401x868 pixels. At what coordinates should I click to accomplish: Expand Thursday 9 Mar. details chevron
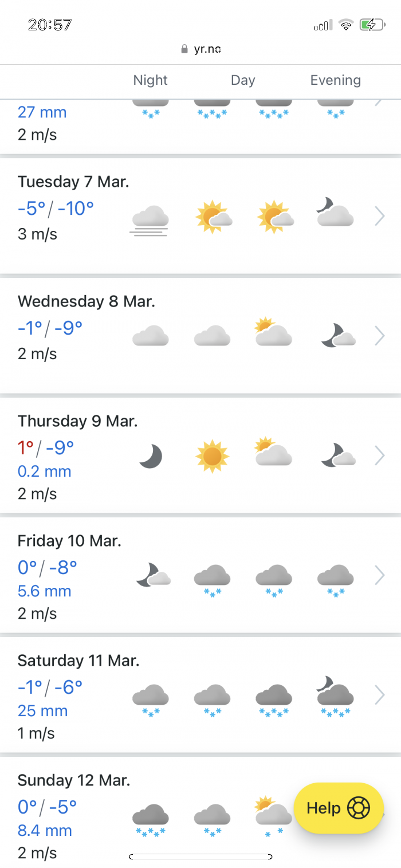[379, 456]
